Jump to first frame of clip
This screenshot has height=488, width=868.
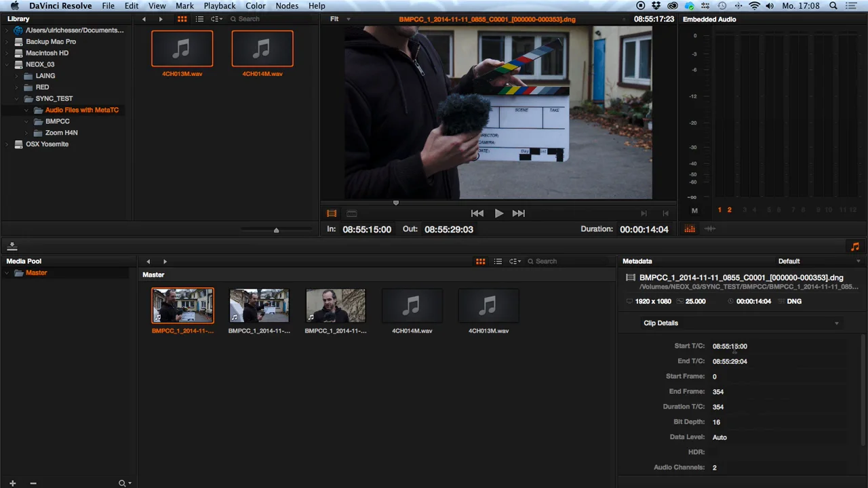(x=477, y=213)
